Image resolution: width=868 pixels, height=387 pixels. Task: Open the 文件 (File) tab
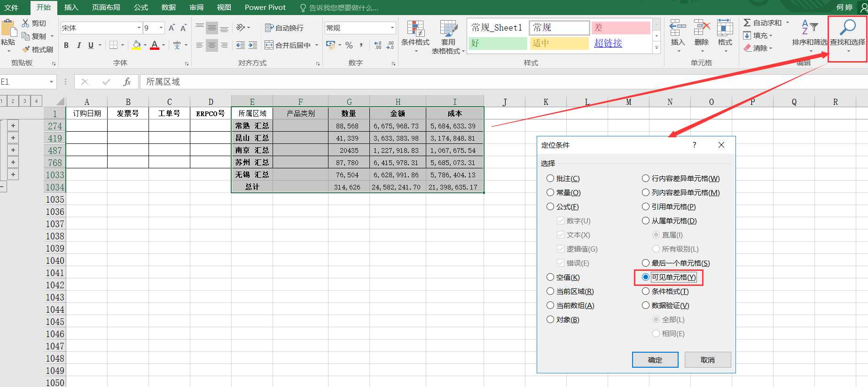pos(11,8)
